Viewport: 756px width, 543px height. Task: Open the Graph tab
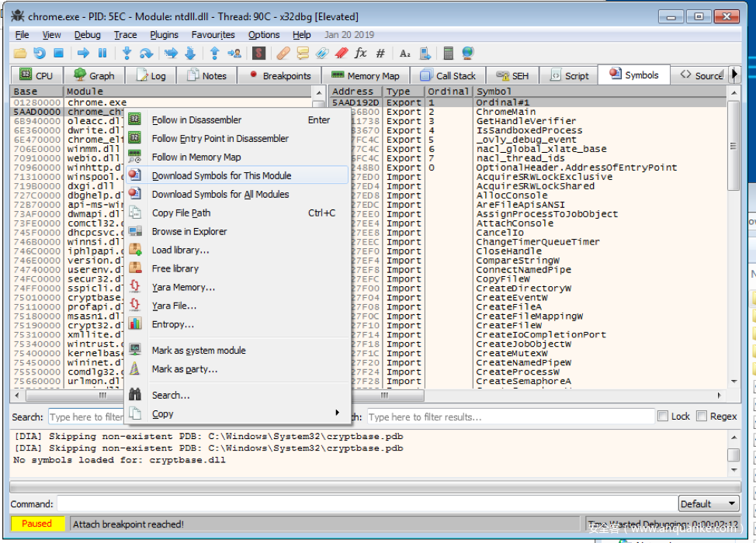[95, 76]
